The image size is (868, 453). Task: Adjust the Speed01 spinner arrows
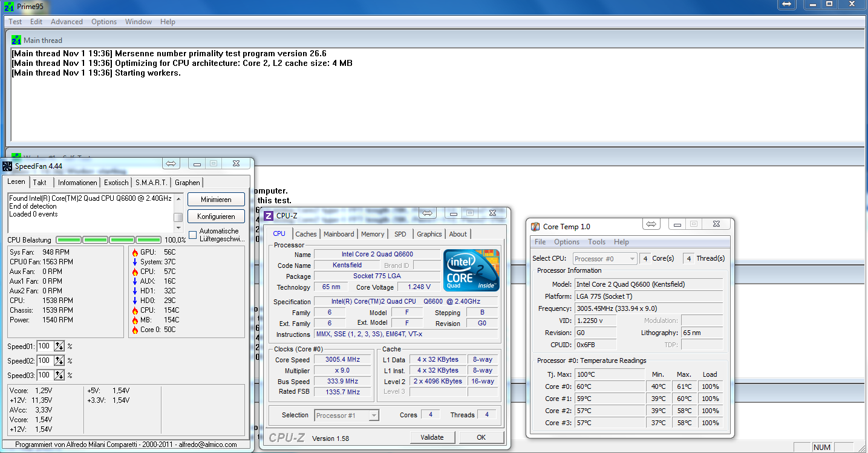[59, 347]
